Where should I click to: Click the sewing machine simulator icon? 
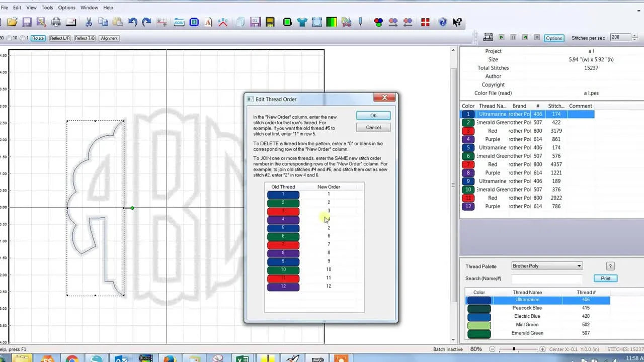pyautogui.click(x=488, y=37)
